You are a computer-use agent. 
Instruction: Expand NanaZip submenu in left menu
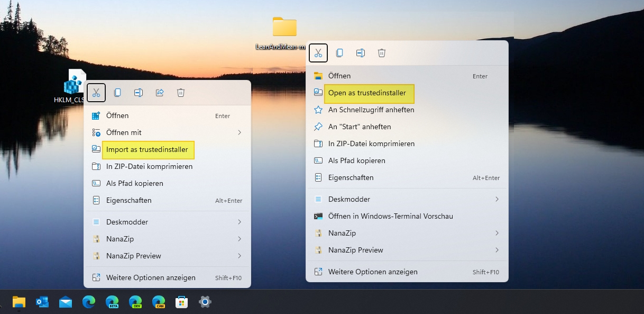(167, 239)
